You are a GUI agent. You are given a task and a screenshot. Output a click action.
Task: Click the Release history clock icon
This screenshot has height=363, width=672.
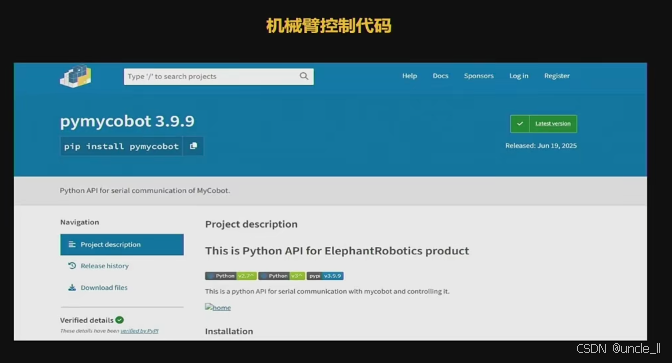point(72,266)
